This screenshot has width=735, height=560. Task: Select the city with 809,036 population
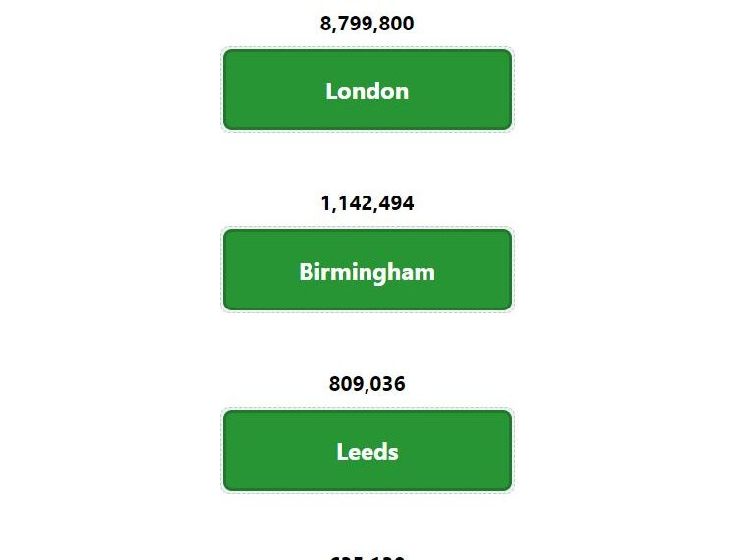coord(367,450)
